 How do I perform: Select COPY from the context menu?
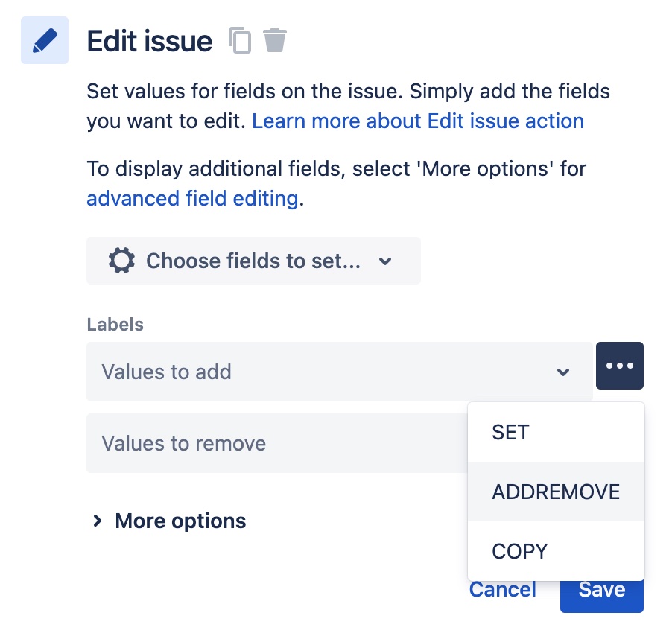[x=519, y=551]
